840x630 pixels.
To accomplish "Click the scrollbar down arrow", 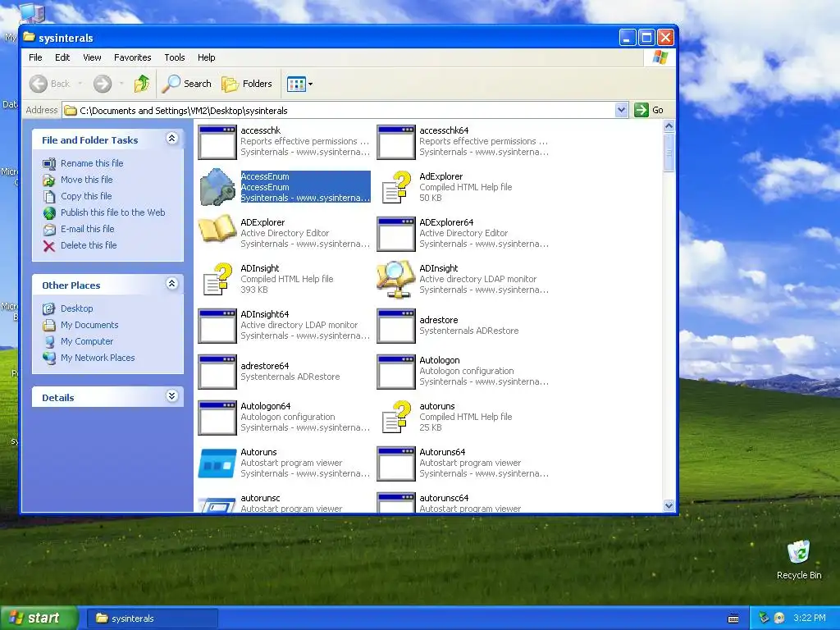I will [x=669, y=505].
